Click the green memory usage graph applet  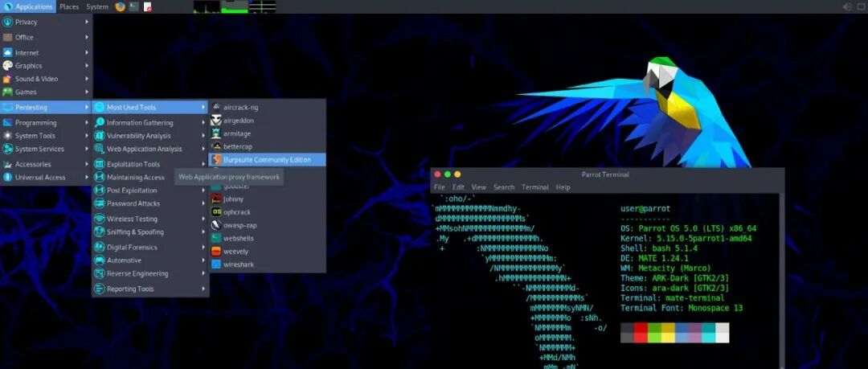235,6
